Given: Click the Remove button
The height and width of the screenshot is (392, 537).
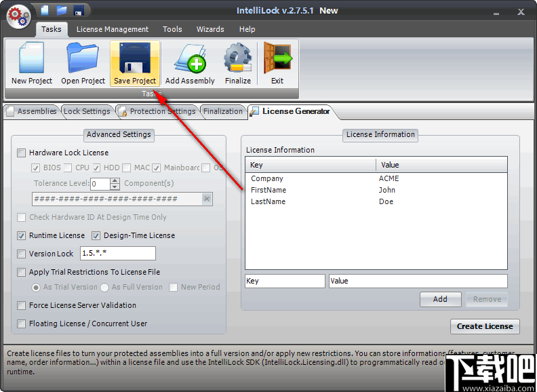Looking at the screenshot, I should 487,300.
